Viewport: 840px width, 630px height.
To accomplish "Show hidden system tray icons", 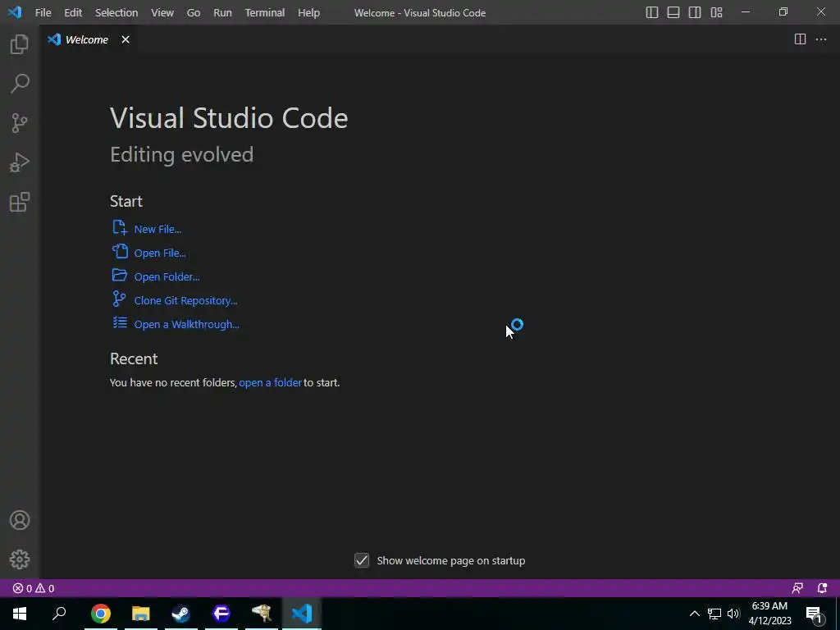I will [x=694, y=614].
